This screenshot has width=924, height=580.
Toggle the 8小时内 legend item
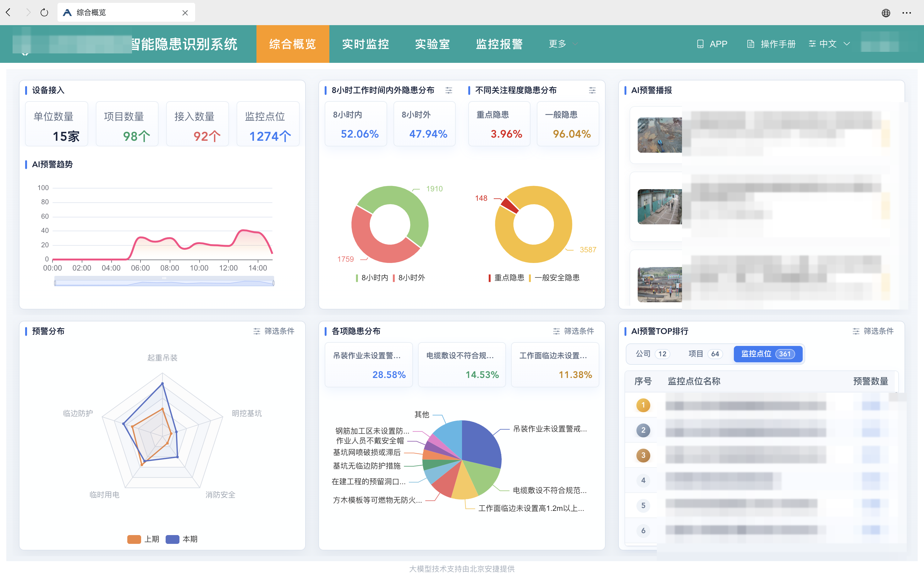pos(372,278)
